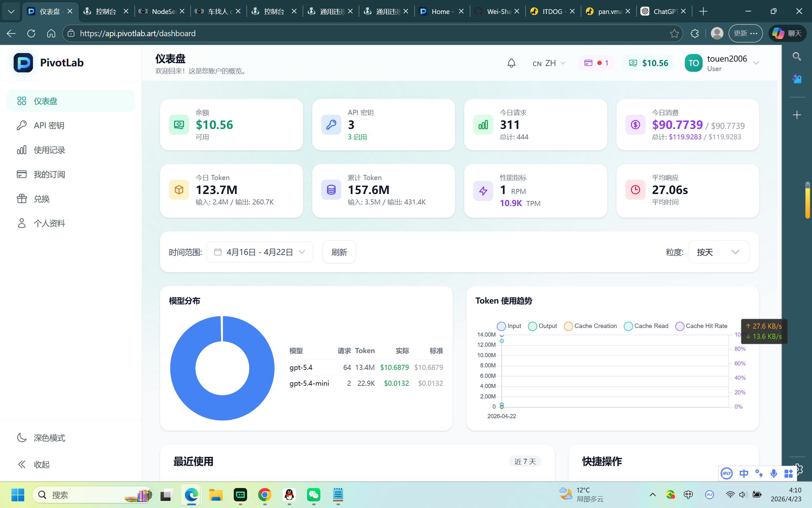Click the 刷新 refresh button
The width and height of the screenshot is (812, 508).
339,252
